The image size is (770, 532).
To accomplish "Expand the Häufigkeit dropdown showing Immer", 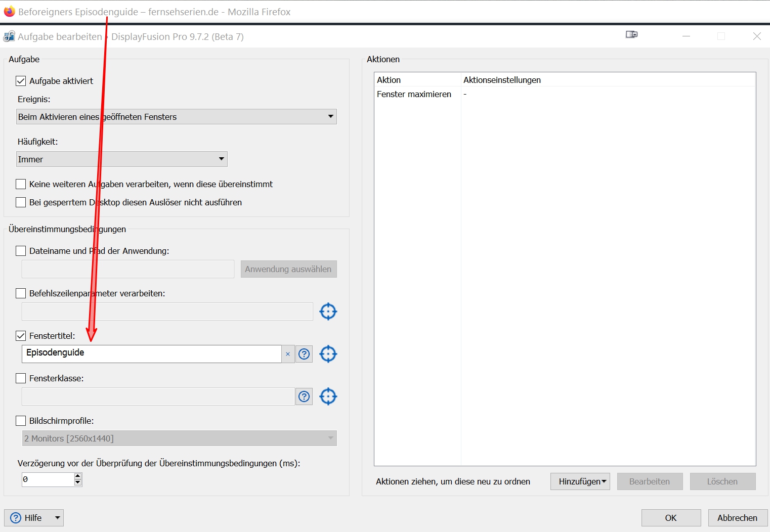I will click(122, 159).
